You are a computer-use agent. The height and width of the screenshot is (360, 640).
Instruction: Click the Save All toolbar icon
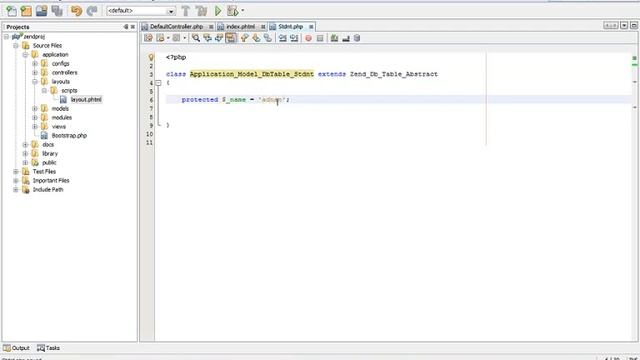coord(57,11)
